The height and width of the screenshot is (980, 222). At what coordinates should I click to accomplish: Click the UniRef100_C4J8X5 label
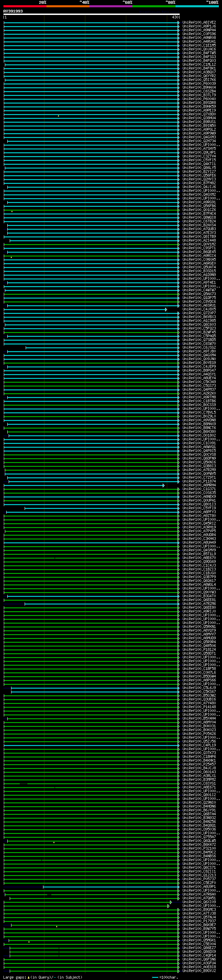click(x=199, y=309)
